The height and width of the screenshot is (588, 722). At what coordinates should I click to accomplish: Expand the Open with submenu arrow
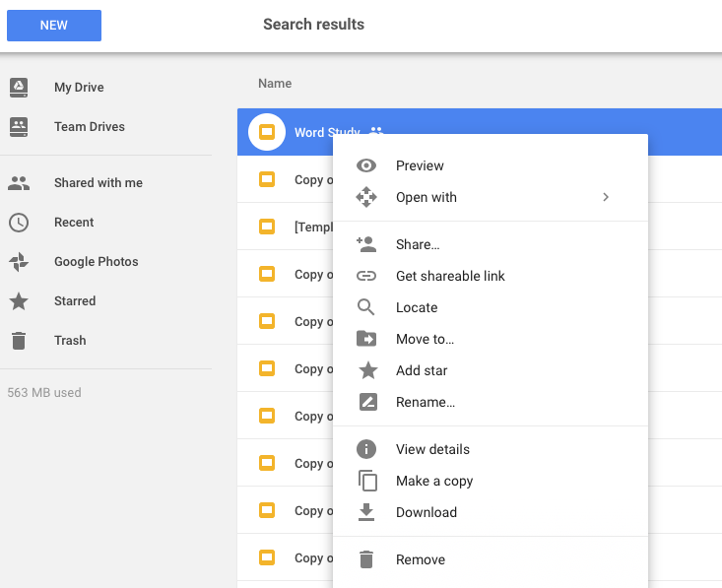click(606, 197)
